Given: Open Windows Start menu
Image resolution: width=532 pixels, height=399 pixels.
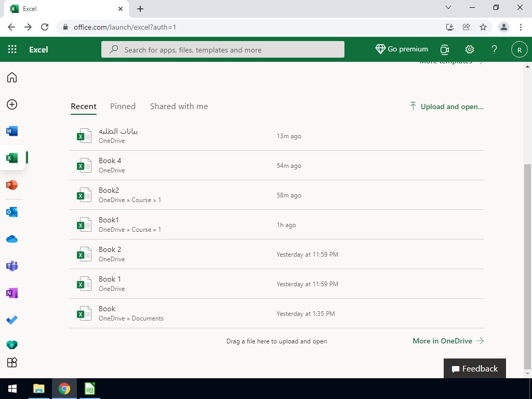Looking at the screenshot, I should [12, 389].
